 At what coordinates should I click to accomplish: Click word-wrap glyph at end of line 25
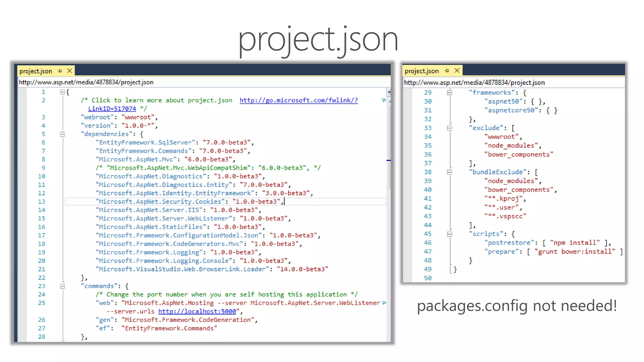(x=384, y=303)
